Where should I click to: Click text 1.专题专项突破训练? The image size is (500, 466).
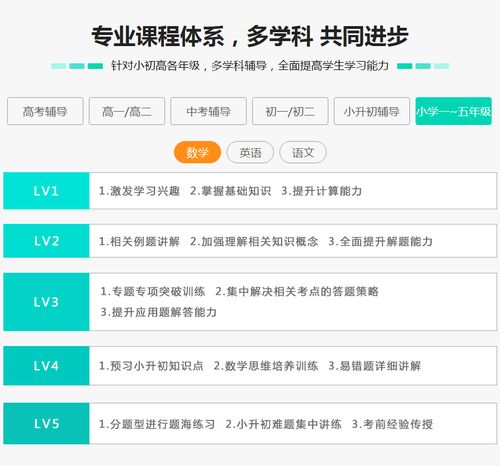click(153, 291)
